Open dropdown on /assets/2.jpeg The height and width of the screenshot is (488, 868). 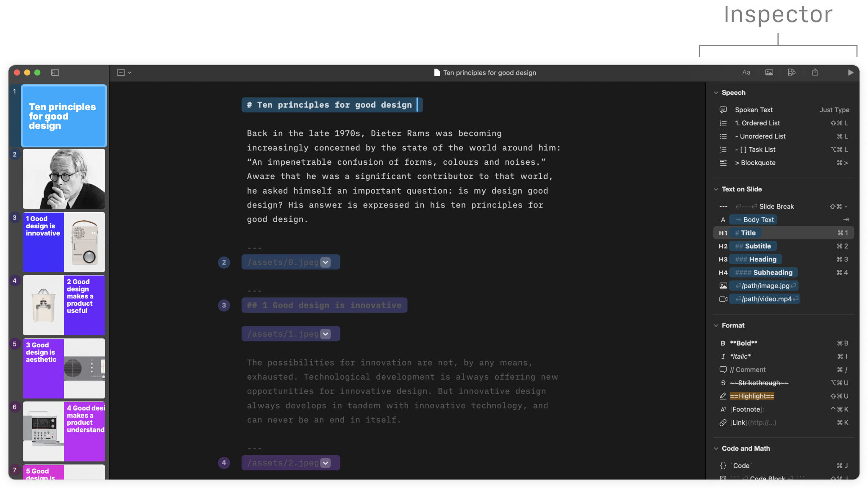coord(325,463)
